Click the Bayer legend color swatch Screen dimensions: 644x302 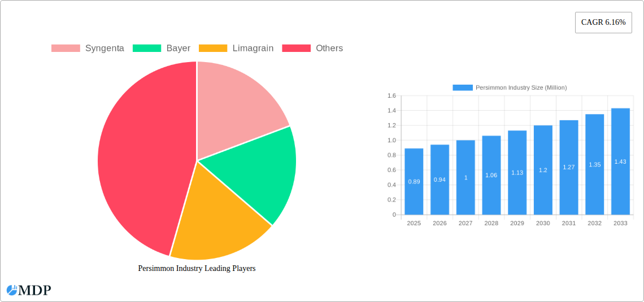coord(147,48)
